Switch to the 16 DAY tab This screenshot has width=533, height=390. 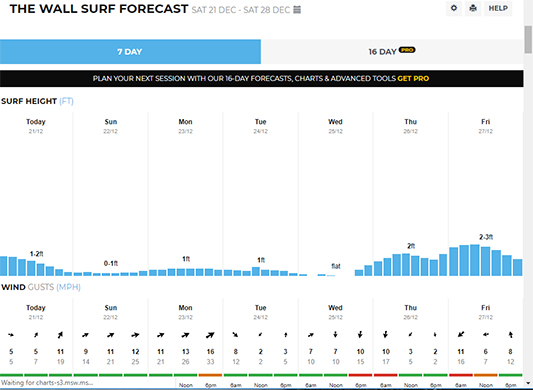click(x=392, y=52)
